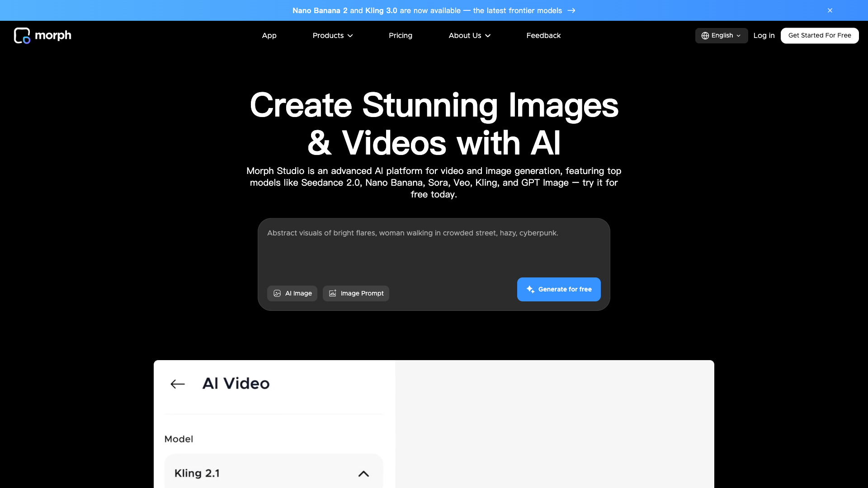Go to the Pricing page

pos(400,36)
